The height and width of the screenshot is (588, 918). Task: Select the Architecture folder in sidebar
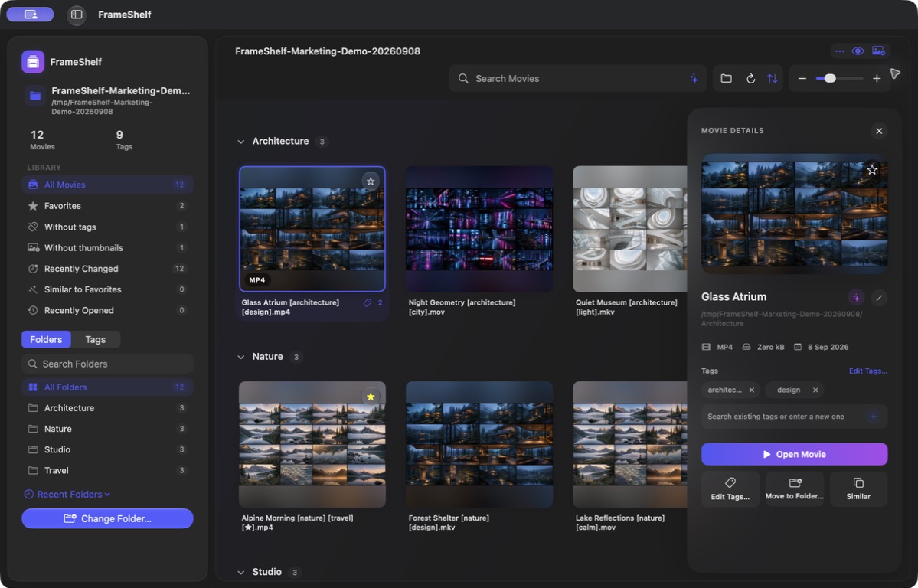tap(107, 407)
